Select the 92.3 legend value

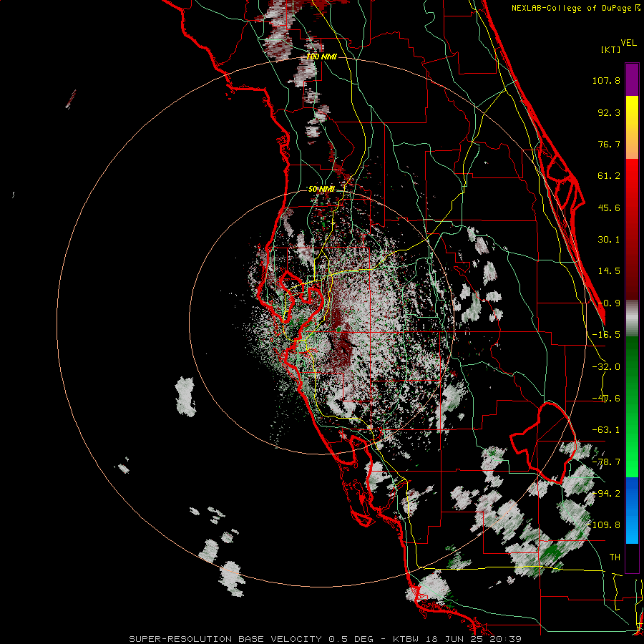(609, 112)
